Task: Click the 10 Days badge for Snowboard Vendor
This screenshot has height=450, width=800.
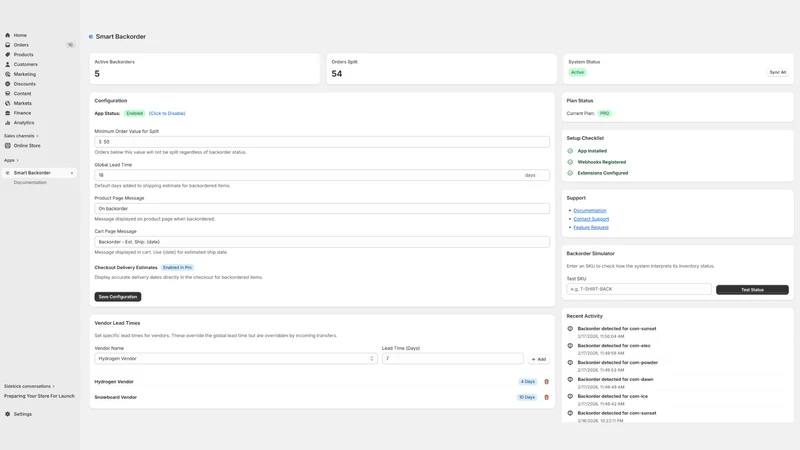Action: [x=527, y=397]
